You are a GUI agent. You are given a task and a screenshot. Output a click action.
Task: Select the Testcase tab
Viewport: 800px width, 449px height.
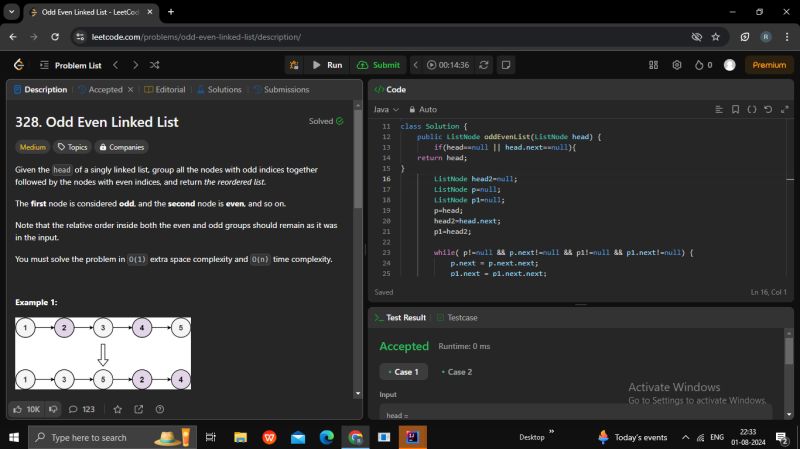tap(457, 317)
